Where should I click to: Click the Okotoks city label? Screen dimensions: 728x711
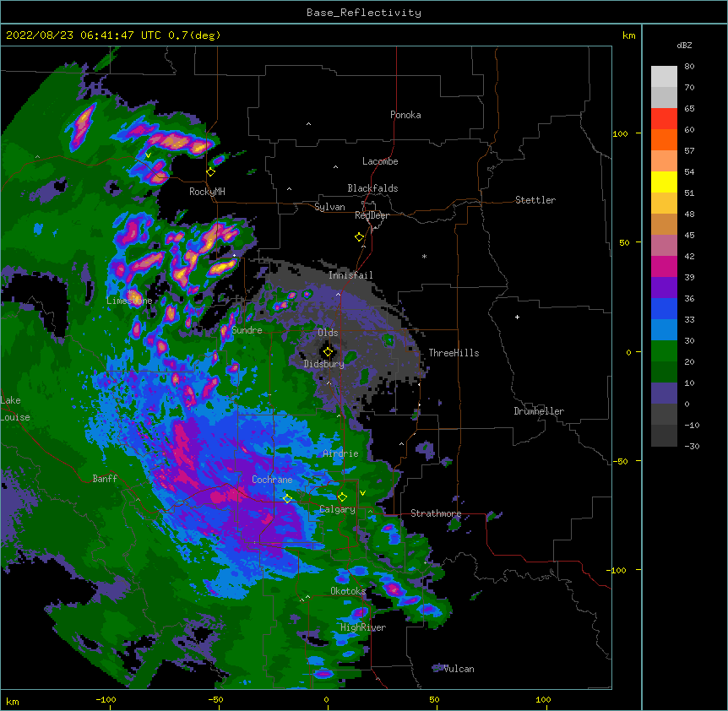coord(348,591)
